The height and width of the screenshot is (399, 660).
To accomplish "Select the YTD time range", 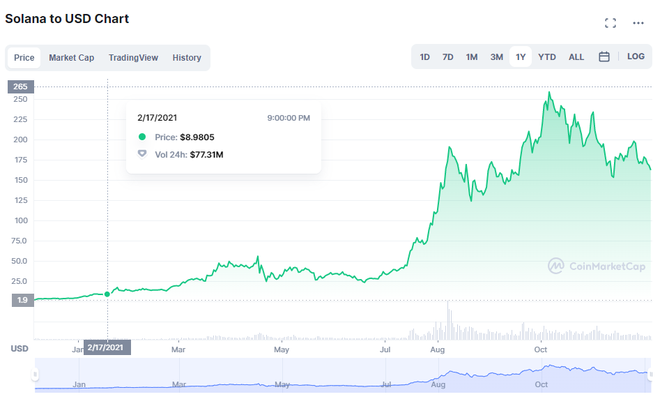I will pyautogui.click(x=547, y=57).
